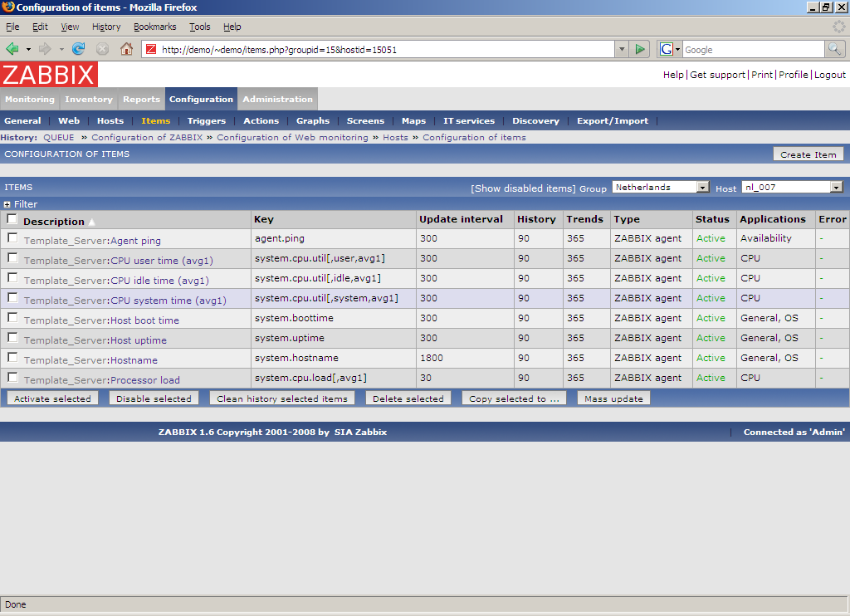
Task: Open the Agent ping item link
Action: (x=135, y=241)
